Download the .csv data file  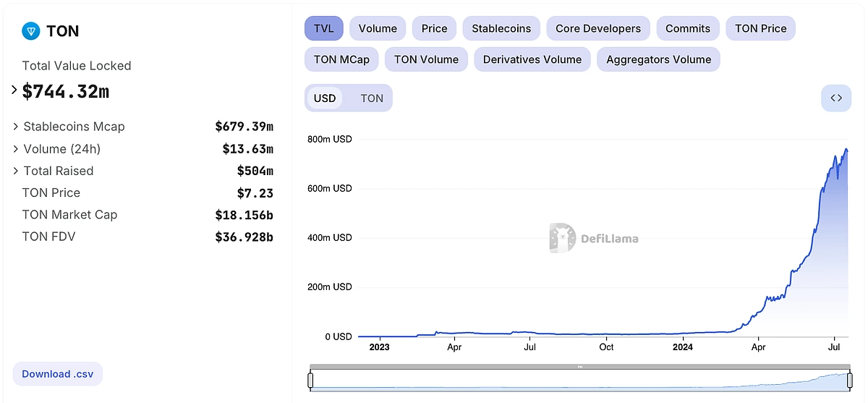pyautogui.click(x=57, y=374)
